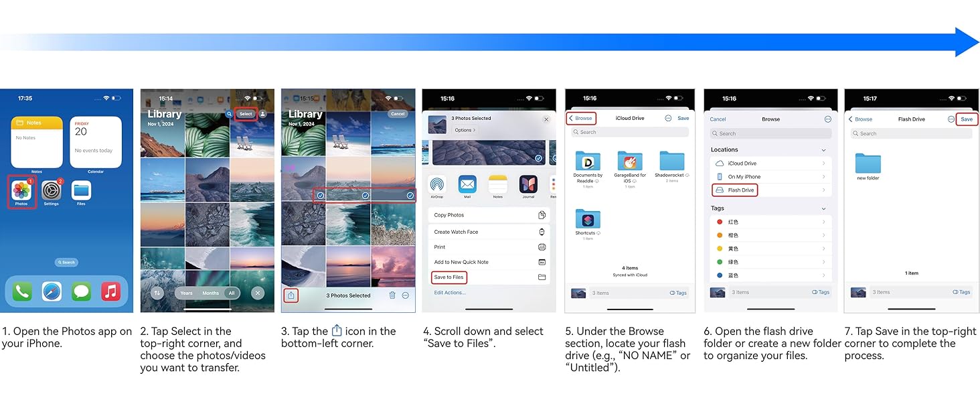This screenshot has width=980, height=402.
Task: Select the green 绿色 tag
Action: coord(770,262)
